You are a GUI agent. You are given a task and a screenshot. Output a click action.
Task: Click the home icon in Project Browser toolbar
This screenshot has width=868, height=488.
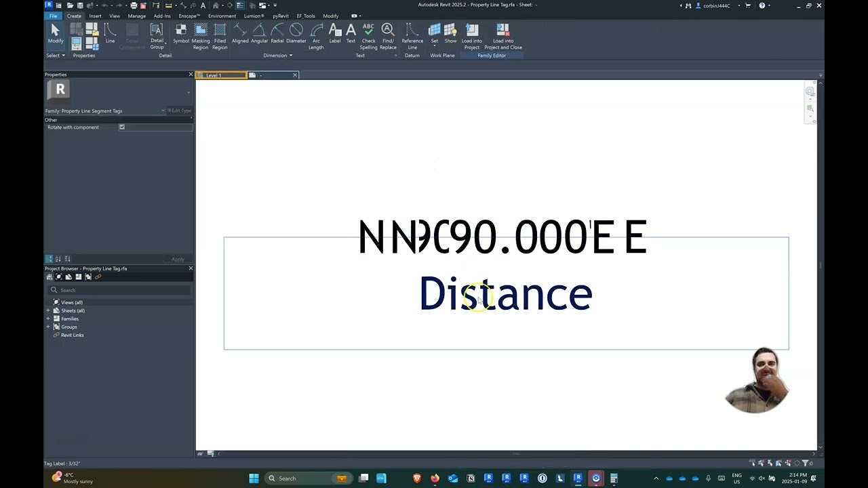49,277
